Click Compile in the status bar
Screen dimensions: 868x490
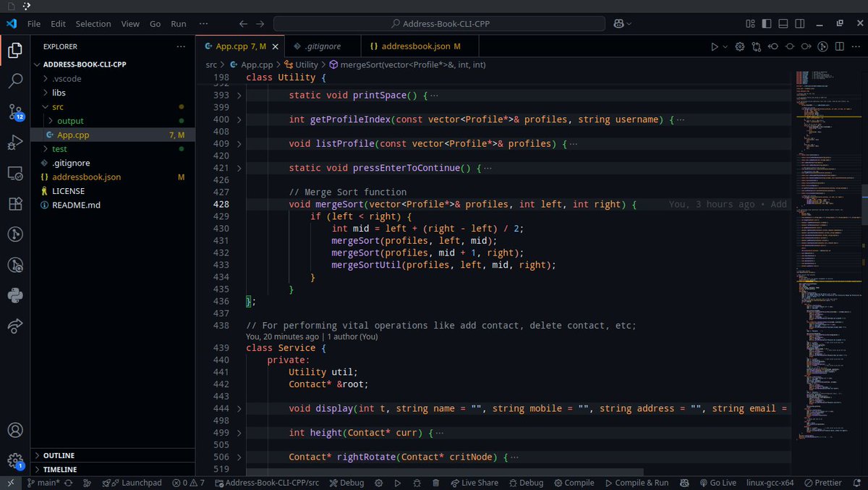click(x=574, y=483)
